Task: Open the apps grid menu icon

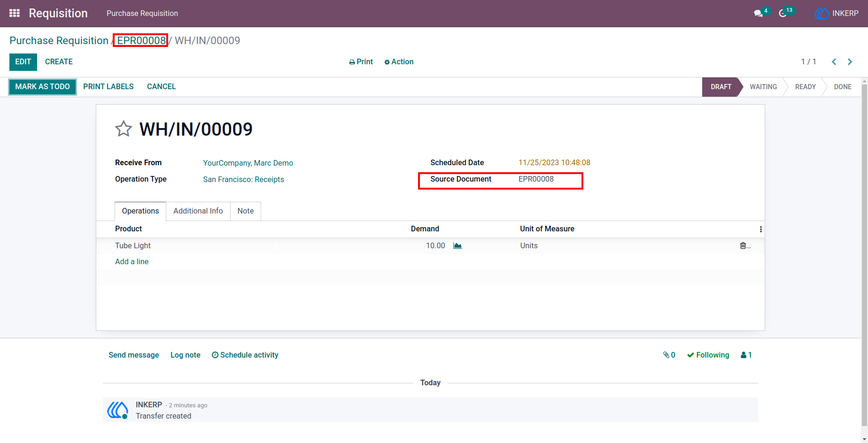Action: tap(15, 13)
